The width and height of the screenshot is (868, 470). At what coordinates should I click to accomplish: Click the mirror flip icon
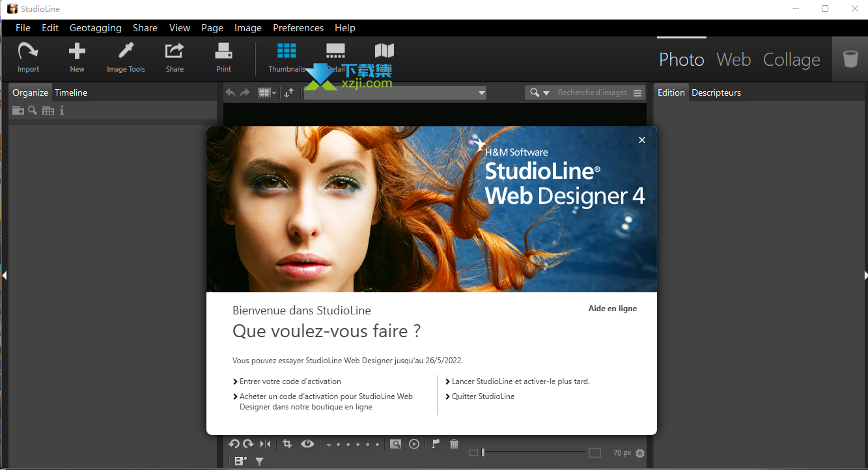coord(265,444)
